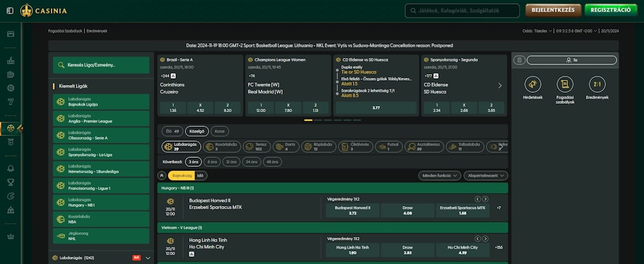Select the Tenisz sport filter

tap(257, 147)
